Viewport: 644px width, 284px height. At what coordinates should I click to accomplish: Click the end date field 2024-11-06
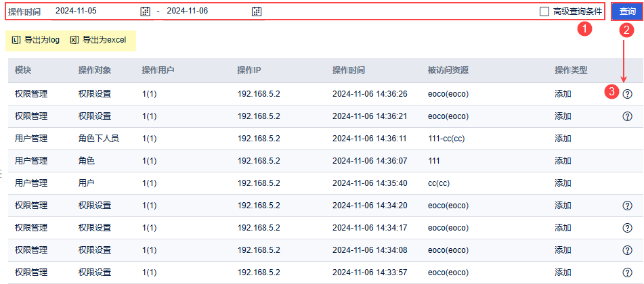pyautogui.click(x=207, y=11)
